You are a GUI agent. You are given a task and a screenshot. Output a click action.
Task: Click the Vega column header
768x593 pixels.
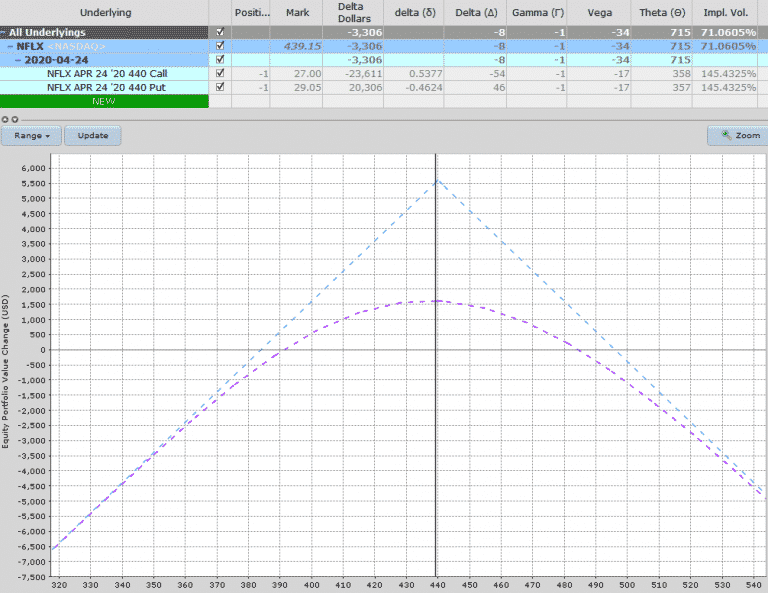[x=598, y=12]
